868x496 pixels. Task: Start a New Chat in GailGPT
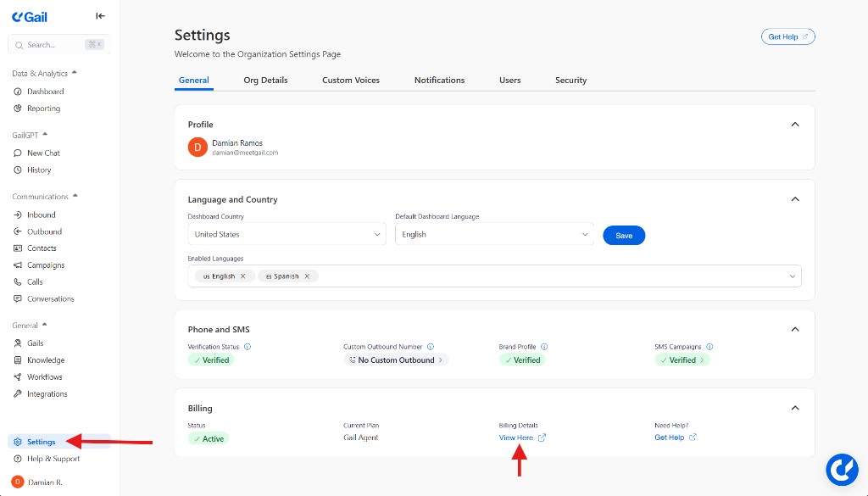(x=42, y=153)
